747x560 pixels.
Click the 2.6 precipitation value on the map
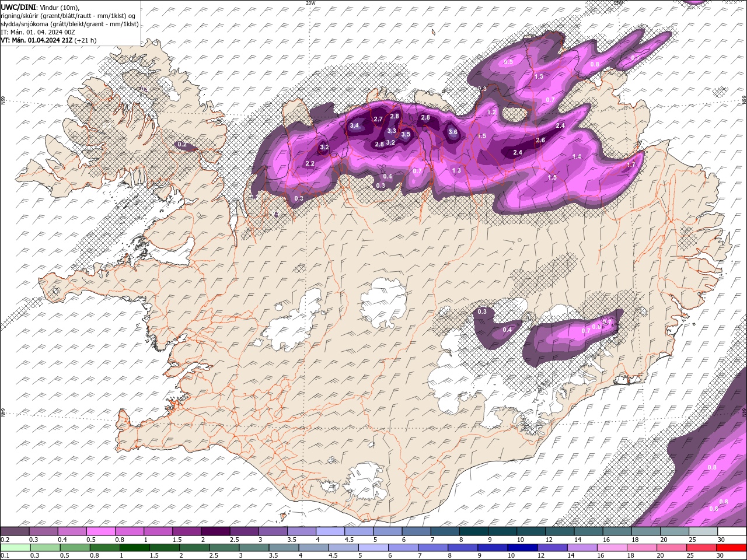click(x=540, y=140)
